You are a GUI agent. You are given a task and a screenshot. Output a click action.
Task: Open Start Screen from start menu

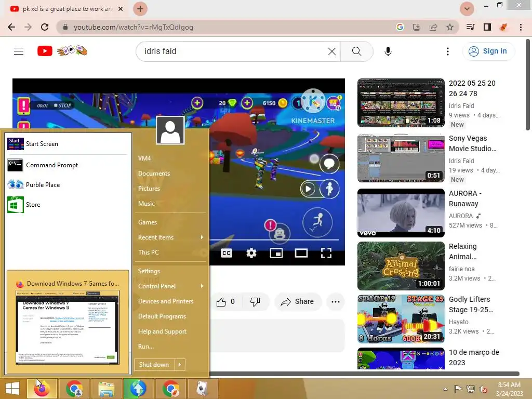[x=67, y=144]
